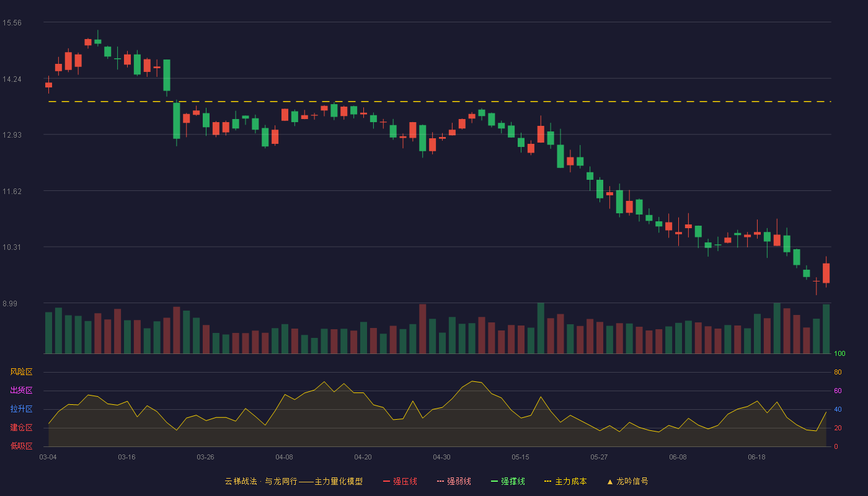Image resolution: width=868 pixels, height=496 pixels.
Task: Select the 风险区 zone label
Action: click(x=21, y=372)
